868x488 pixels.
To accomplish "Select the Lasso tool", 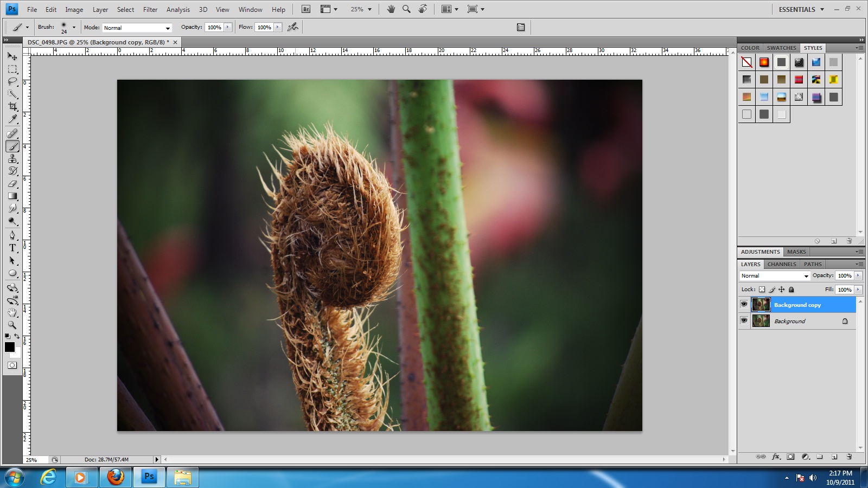I will [12, 81].
